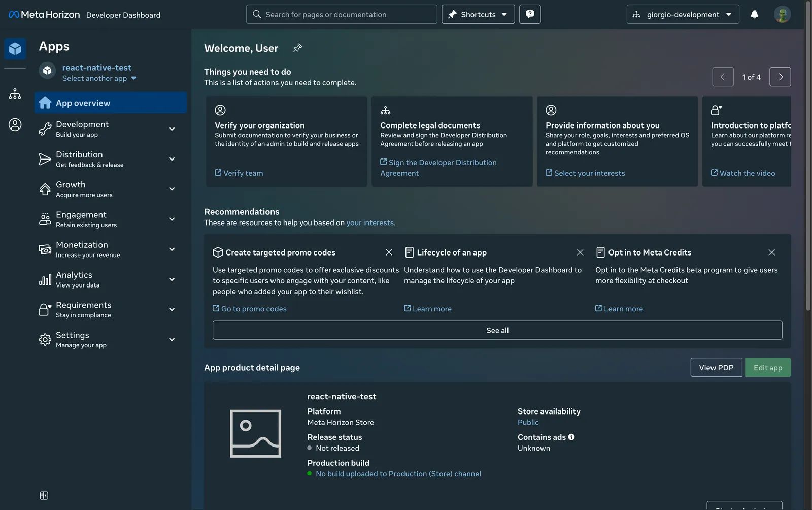The image size is (812, 510).
Task: Click the Go to promo codes link
Action: click(250, 309)
